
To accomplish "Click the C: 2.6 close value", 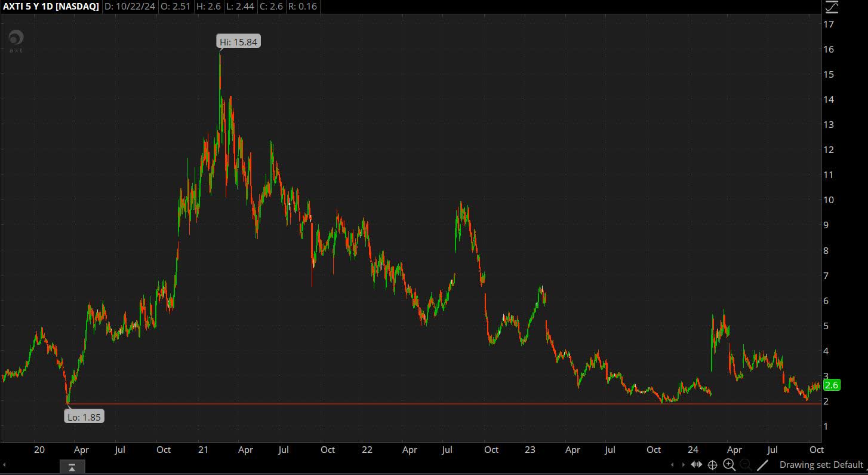I will coord(270,7).
